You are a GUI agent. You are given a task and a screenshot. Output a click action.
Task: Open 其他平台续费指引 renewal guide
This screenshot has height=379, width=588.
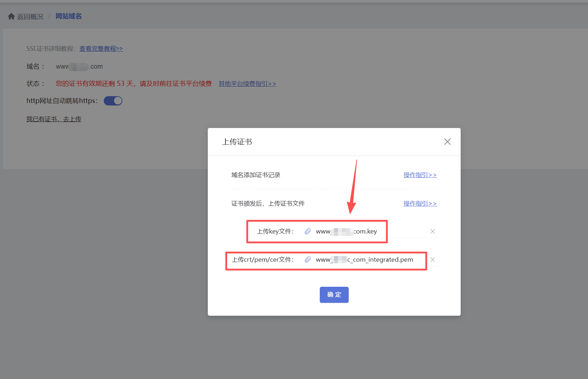point(247,83)
